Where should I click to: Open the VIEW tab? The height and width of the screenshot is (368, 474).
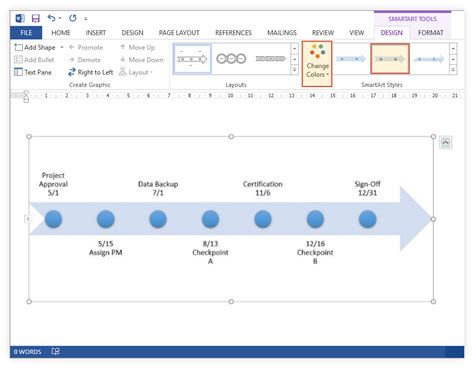[357, 33]
